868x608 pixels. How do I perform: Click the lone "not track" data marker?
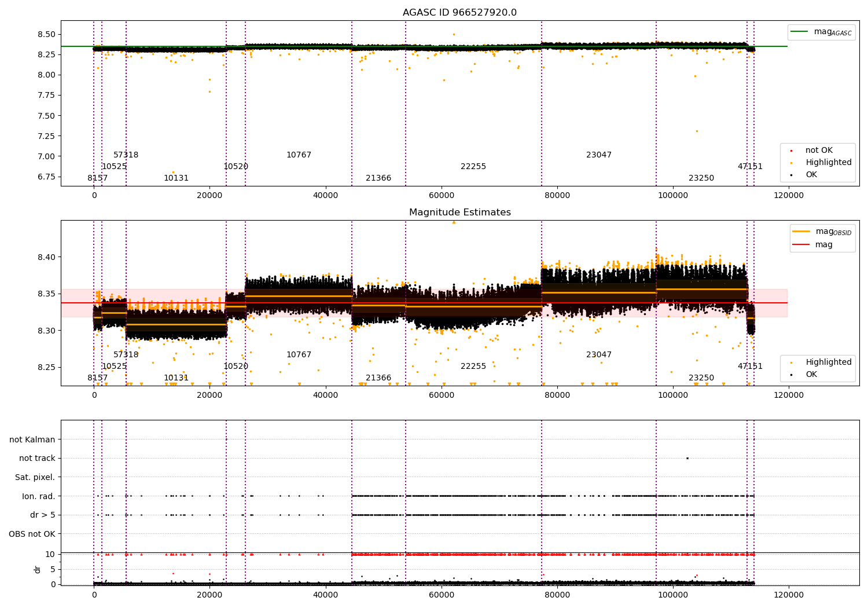click(x=687, y=458)
